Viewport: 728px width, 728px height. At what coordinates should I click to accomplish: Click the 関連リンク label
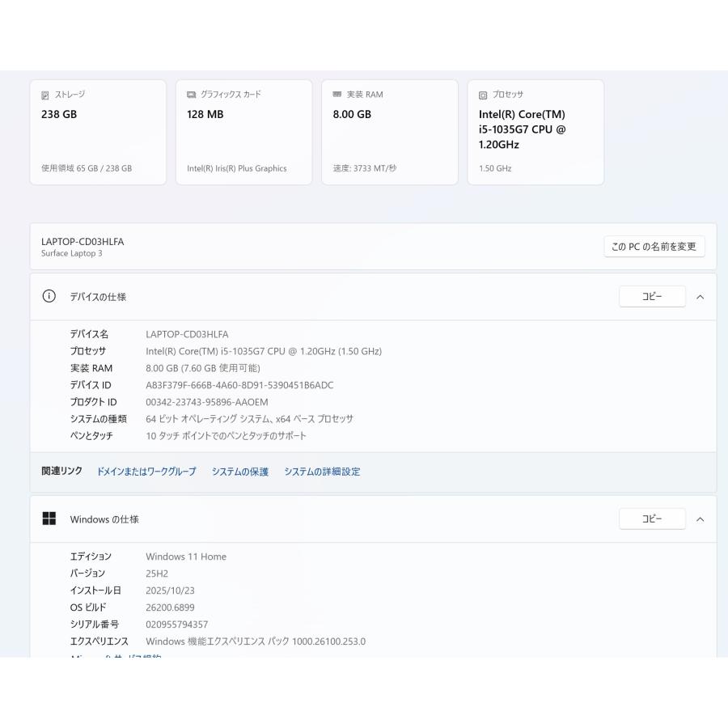[61, 472]
